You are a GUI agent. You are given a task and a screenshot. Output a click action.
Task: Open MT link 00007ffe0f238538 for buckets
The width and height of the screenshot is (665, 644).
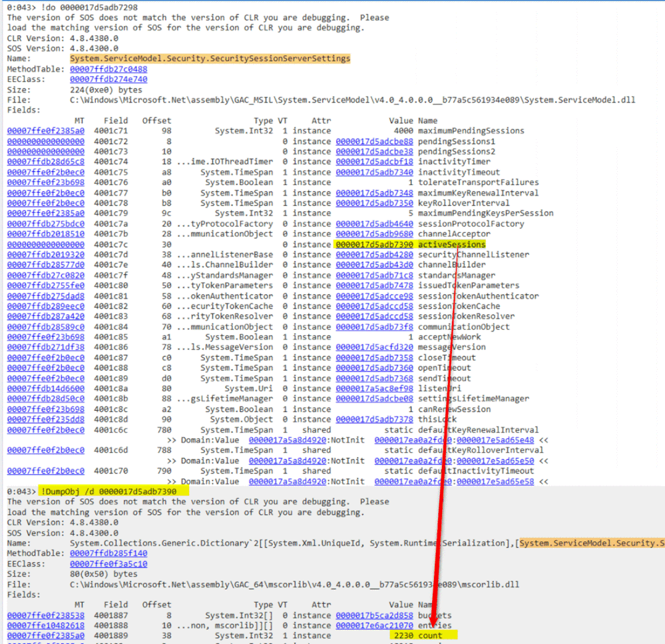(x=45, y=615)
